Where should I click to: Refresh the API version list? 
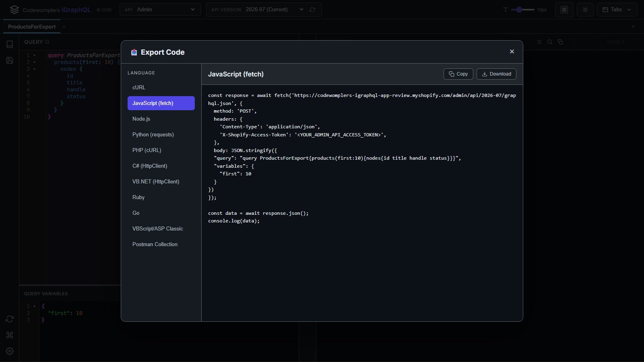312,10
